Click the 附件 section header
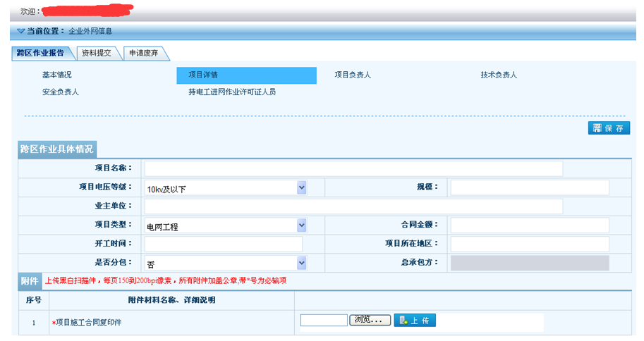Screen dimensions: 644x341 tap(30, 281)
